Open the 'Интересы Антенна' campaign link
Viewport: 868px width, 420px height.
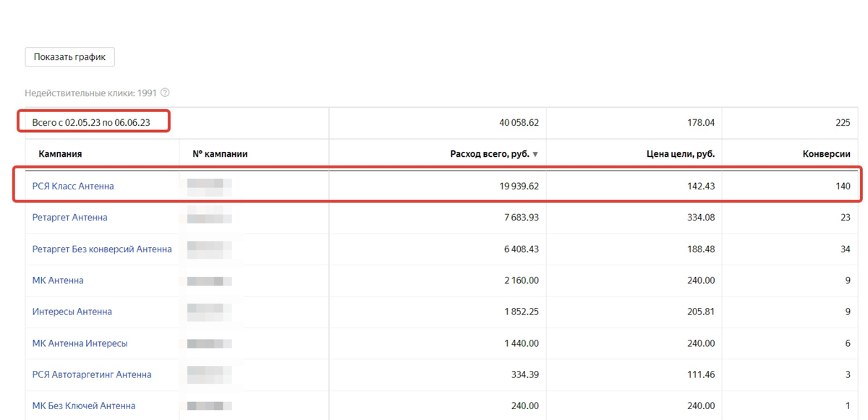point(72,312)
